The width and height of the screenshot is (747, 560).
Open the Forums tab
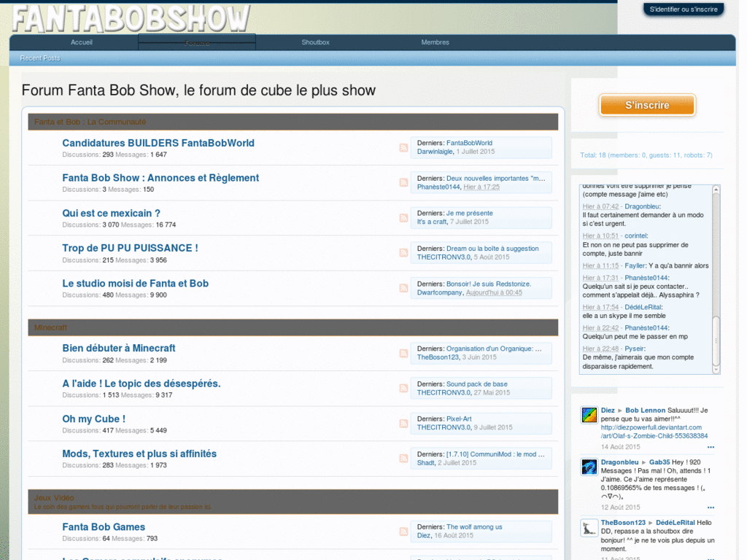(198, 43)
